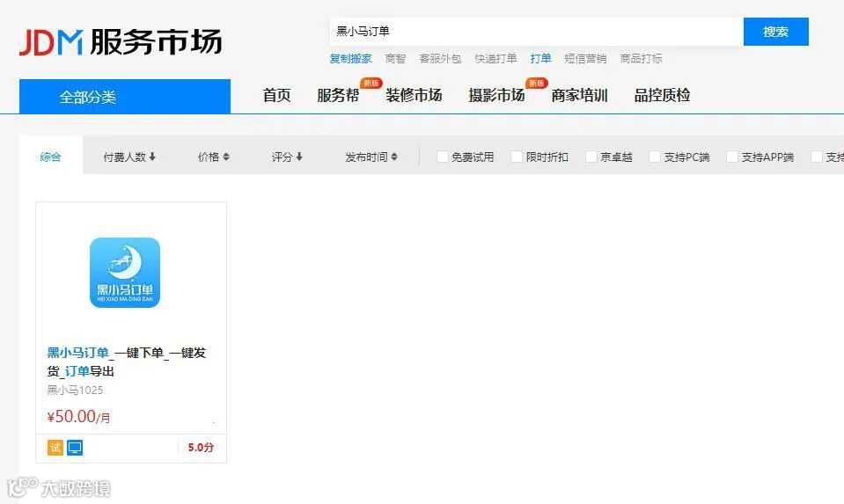Screen dimensions: 844x504
Task: Sort results by 付费人数
Action: click(129, 157)
